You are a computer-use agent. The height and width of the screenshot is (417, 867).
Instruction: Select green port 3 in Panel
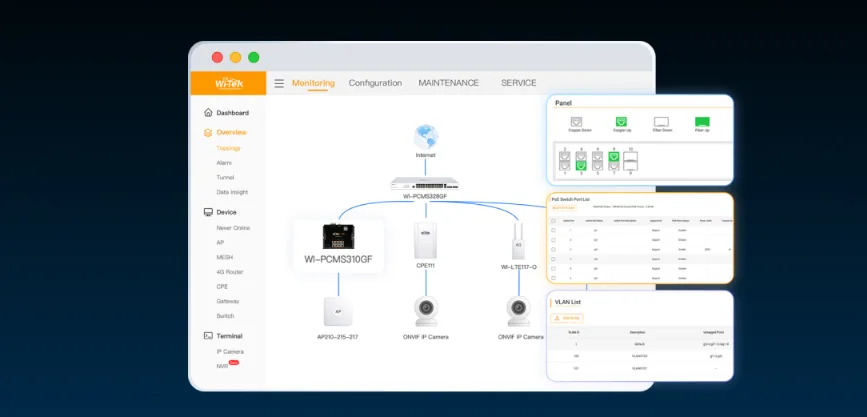point(581,165)
